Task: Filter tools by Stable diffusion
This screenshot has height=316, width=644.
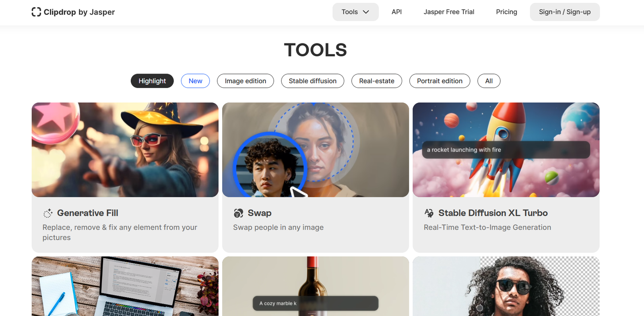Action: pyautogui.click(x=312, y=81)
